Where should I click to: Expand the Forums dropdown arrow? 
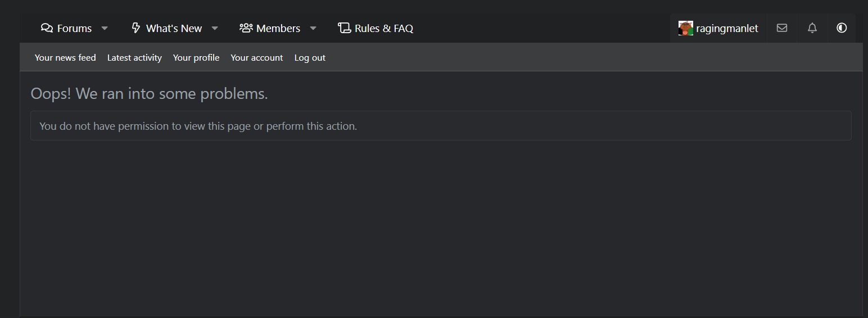105,28
